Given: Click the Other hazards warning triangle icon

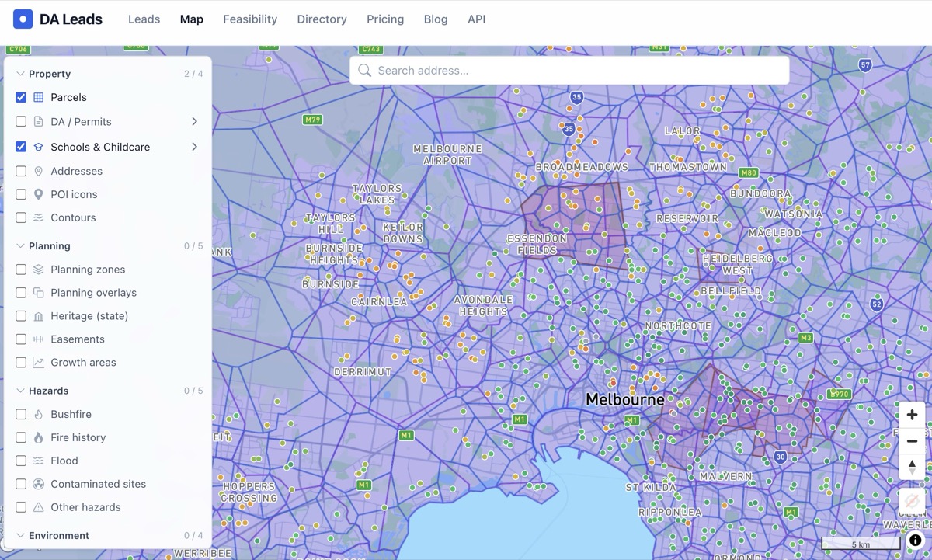Looking at the screenshot, I should click(38, 507).
